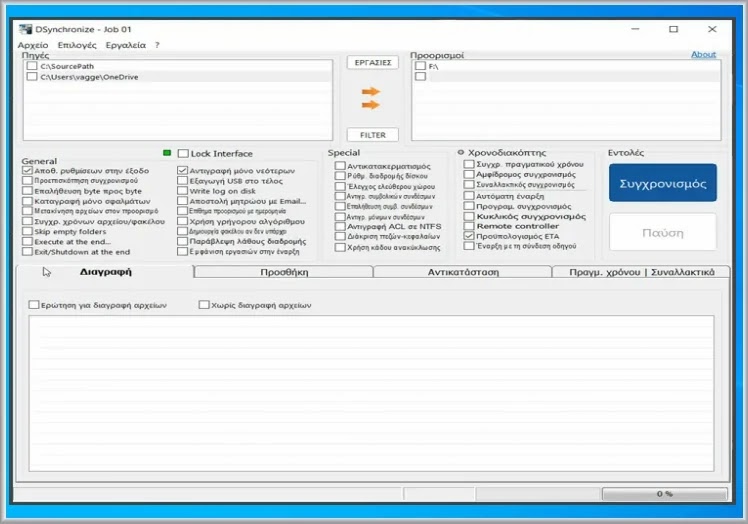
Task: Uncheck Αντιγραφή μόνο νεότερων
Action: (x=182, y=170)
